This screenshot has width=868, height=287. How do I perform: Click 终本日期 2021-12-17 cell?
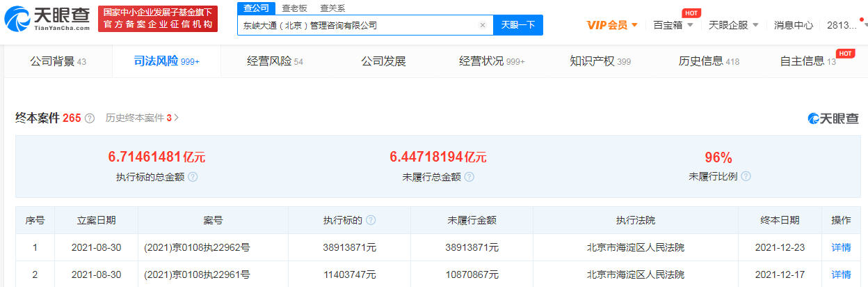[x=780, y=274]
